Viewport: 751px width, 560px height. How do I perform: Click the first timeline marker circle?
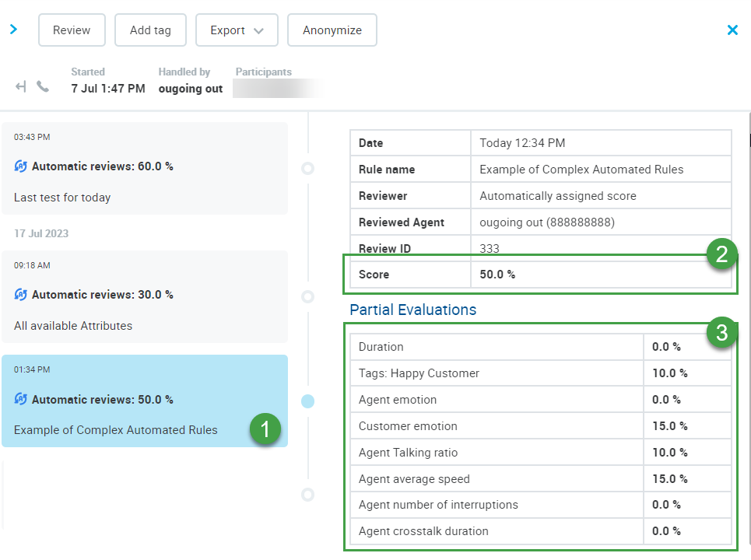point(308,168)
